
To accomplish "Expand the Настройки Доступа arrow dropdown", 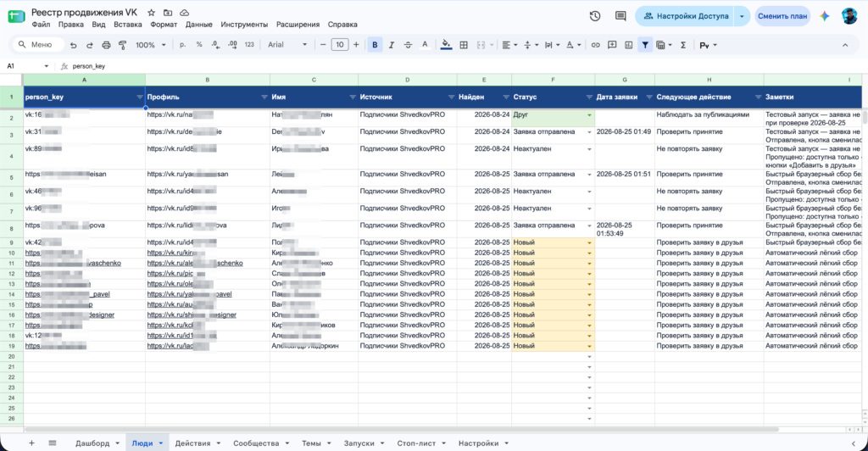I will point(742,16).
